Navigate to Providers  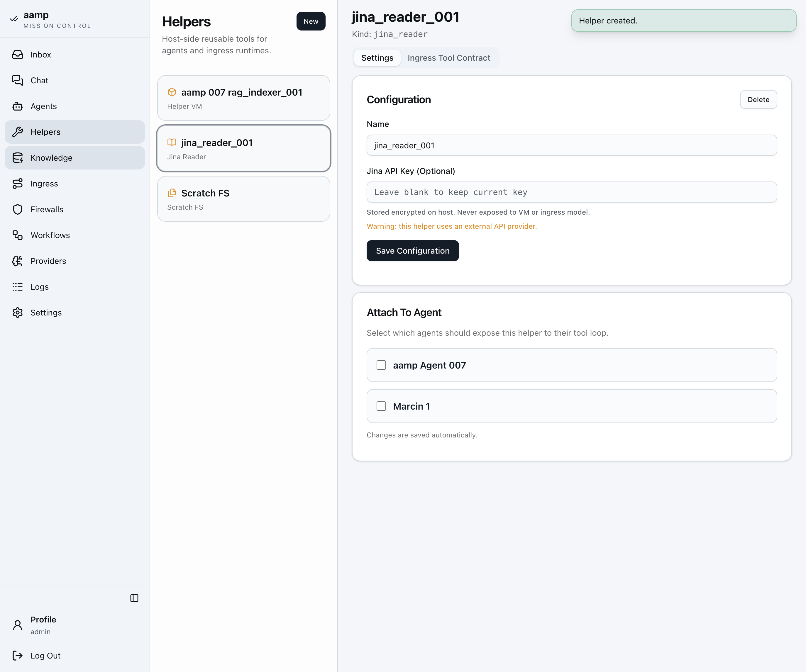click(x=75, y=261)
